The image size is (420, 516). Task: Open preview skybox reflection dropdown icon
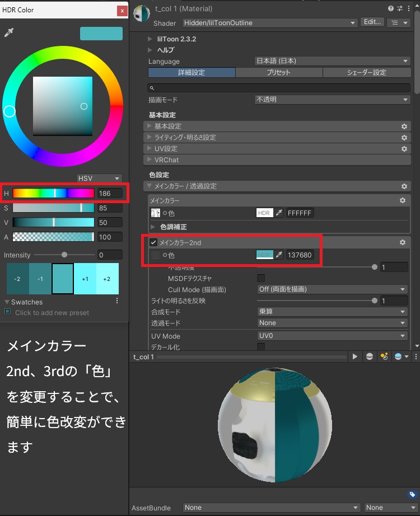tap(401, 356)
